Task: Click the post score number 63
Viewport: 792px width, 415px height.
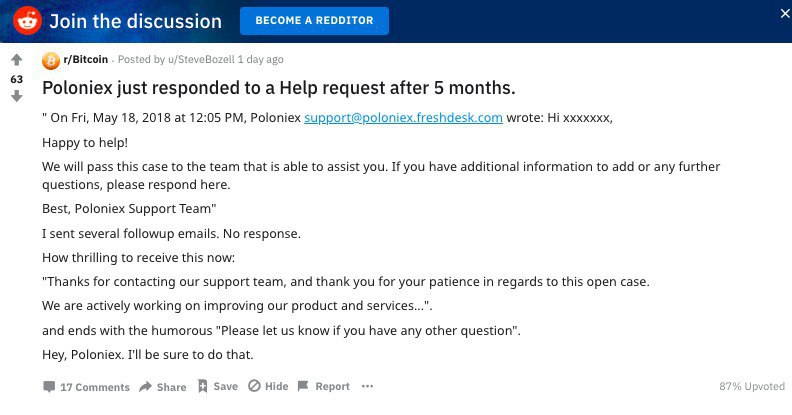Action: click(x=17, y=79)
